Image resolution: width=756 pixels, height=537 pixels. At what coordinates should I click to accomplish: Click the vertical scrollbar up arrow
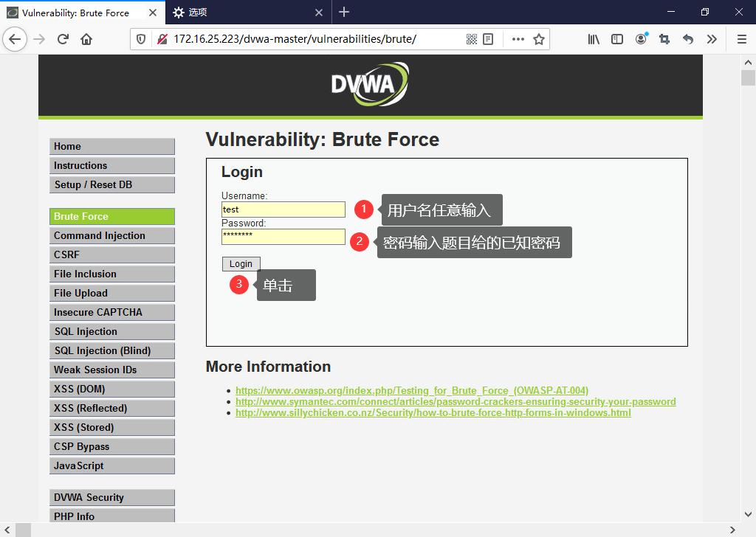(748, 62)
